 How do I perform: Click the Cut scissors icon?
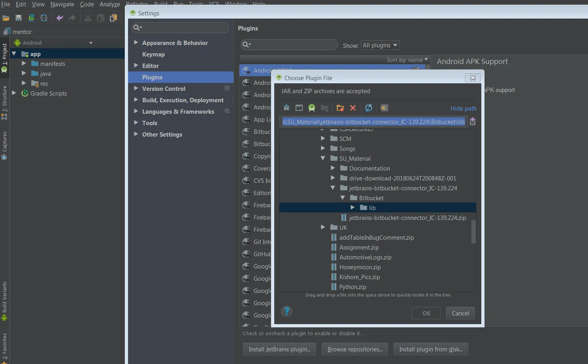[88, 18]
